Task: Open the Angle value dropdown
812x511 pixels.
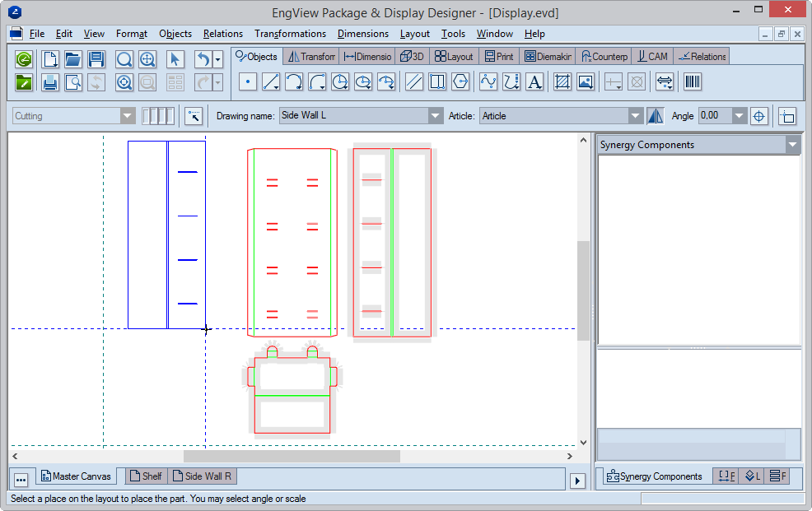Action: coord(739,116)
